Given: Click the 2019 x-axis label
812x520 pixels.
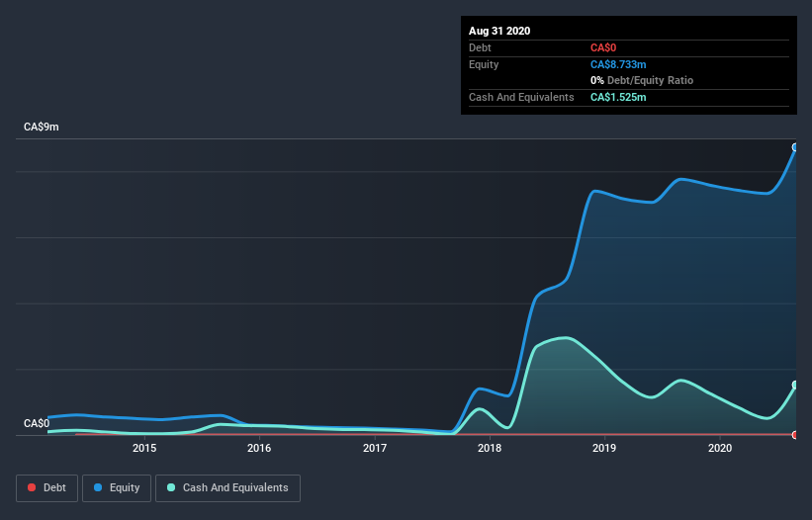Looking at the screenshot, I should [604, 448].
